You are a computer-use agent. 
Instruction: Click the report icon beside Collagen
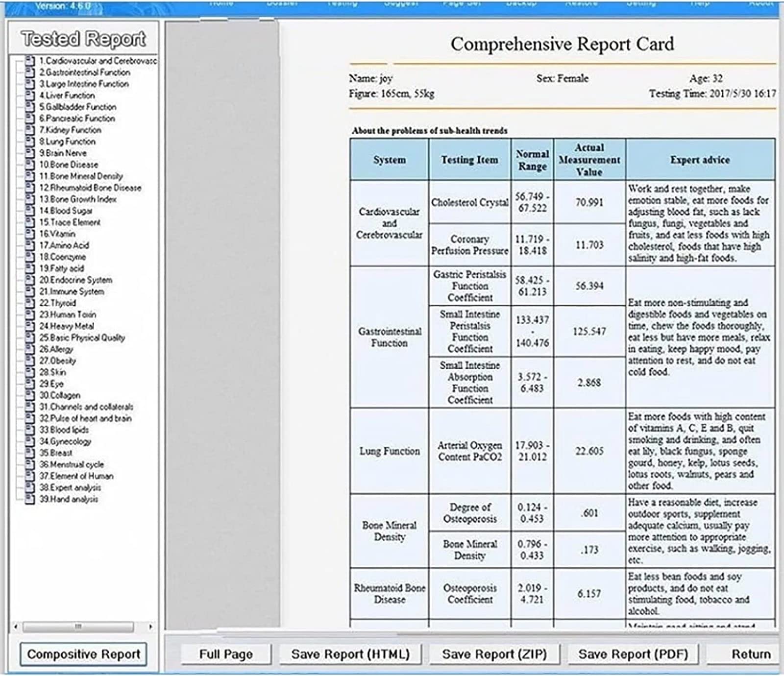click(30, 395)
